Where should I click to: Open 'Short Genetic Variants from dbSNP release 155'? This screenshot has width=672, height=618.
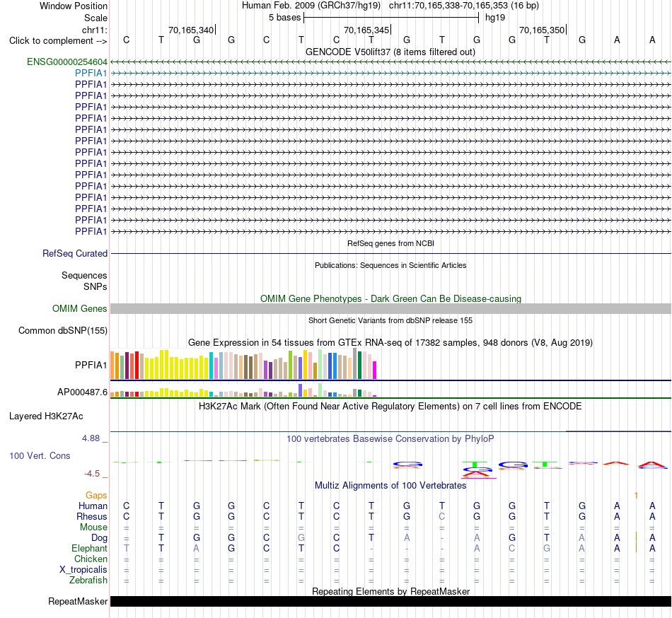coord(390,320)
